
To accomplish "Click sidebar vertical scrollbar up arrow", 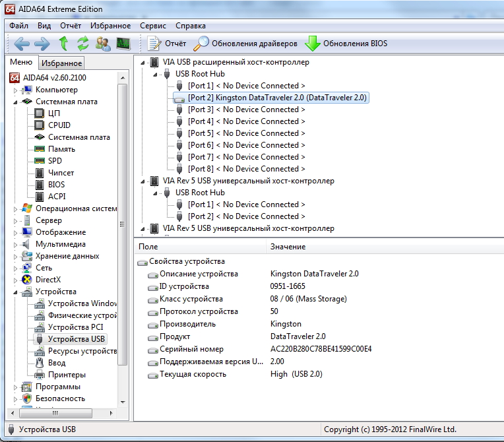I will 123,78.
